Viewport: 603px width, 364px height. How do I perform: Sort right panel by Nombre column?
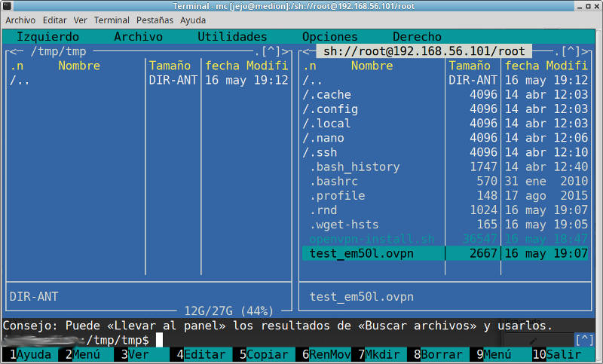(x=372, y=66)
